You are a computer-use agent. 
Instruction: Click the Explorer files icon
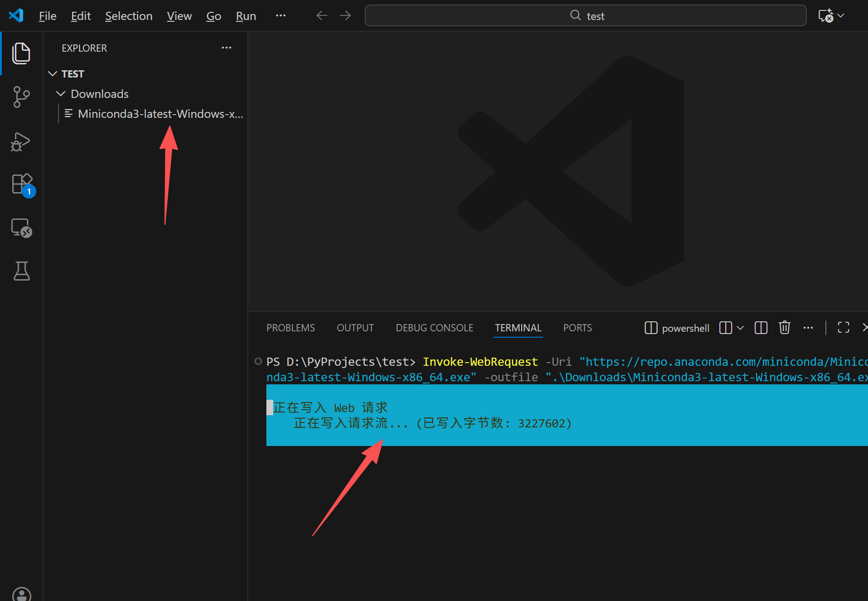(21, 53)
